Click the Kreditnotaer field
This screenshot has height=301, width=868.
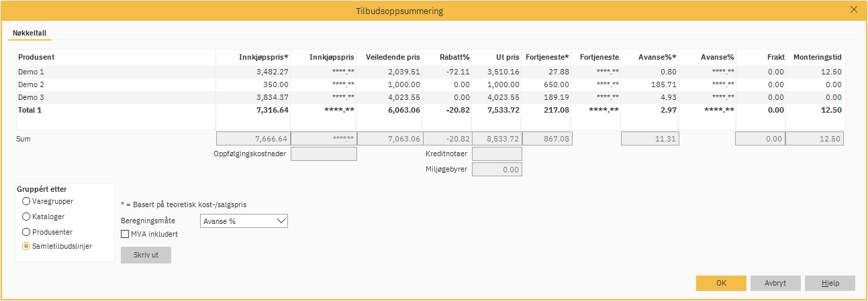pos(497,154)
